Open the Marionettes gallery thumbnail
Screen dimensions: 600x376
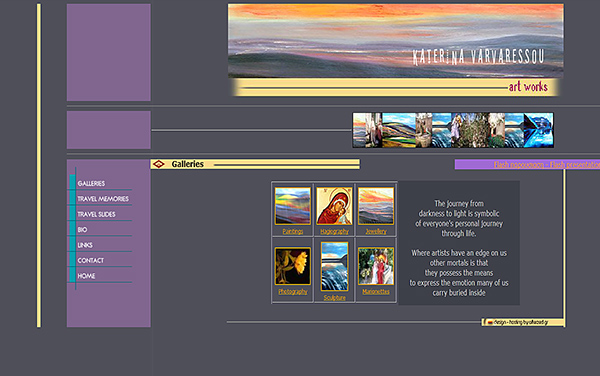coord(376,266)
